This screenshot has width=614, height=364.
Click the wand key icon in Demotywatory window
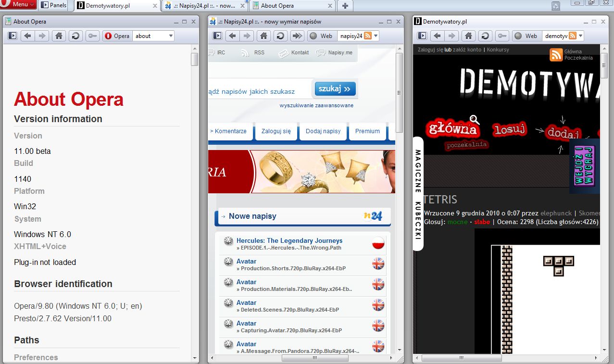(x=502, y=36)
